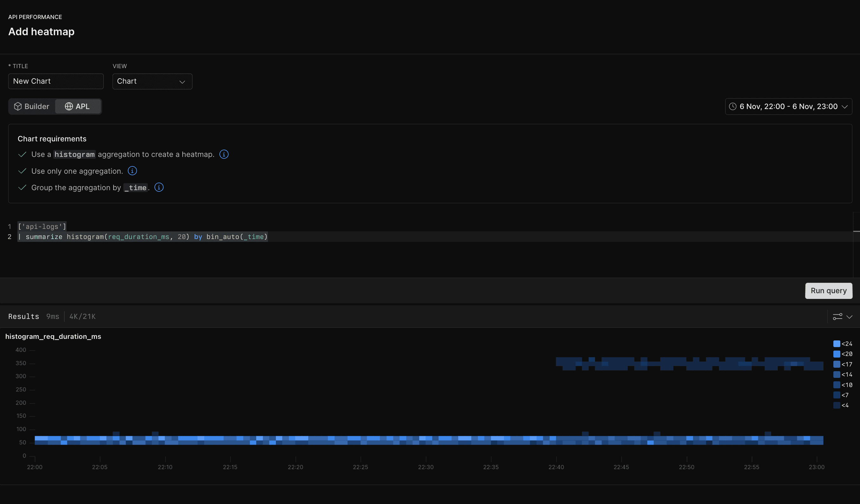Click legend swatch for <17
The height and width of the screenshot is (504, 860).
[837, 364]
